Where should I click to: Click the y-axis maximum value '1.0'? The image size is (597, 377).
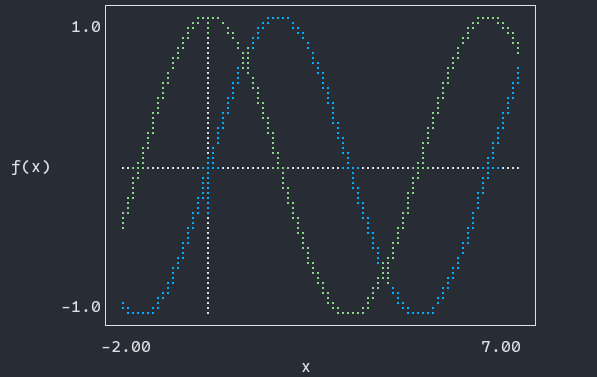(x=86, y=27)
